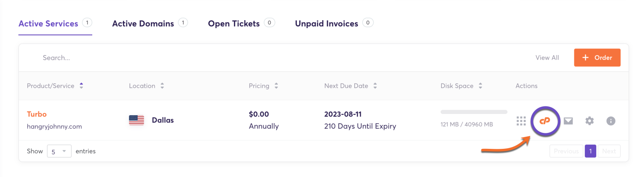Click the US flag icon next to Dallas
Image resolution: width=644 pixels, height=177 pixels.
coord(136,120)
